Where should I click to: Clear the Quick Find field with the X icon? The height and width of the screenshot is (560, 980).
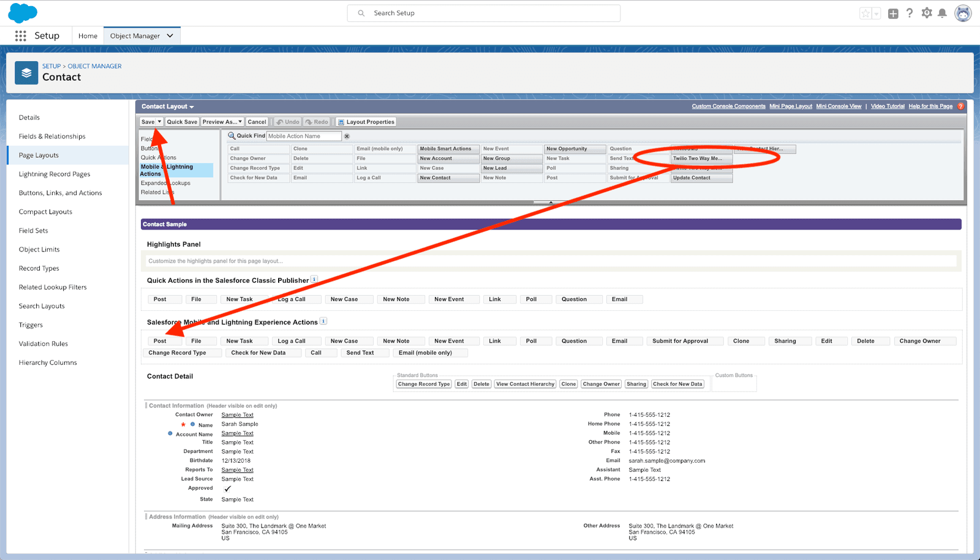coord(347,135)
